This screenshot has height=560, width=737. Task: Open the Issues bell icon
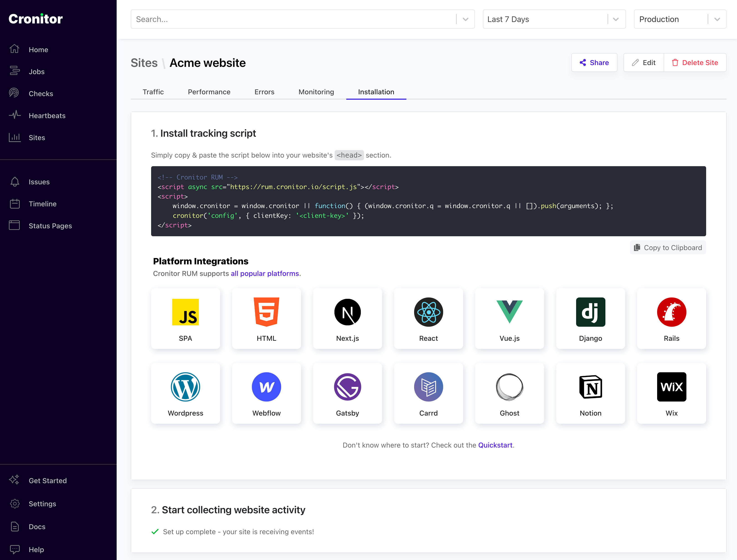pos(14,182)
